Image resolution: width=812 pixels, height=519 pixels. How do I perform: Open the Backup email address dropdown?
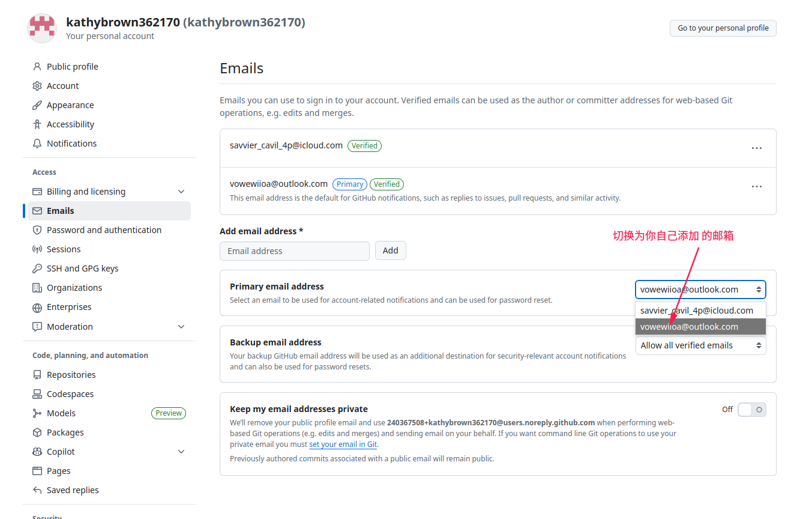click(x=700, y=345)
